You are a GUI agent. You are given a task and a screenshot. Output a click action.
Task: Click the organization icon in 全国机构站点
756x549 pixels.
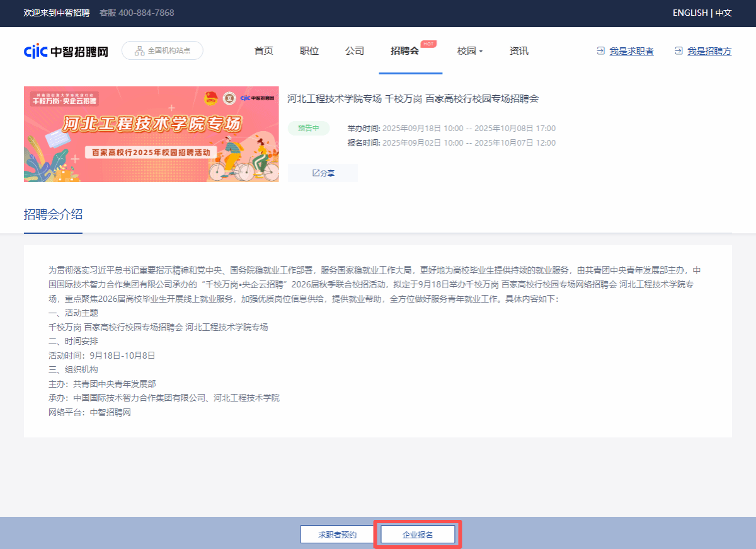pyautogui.click(x=139, y=51)
